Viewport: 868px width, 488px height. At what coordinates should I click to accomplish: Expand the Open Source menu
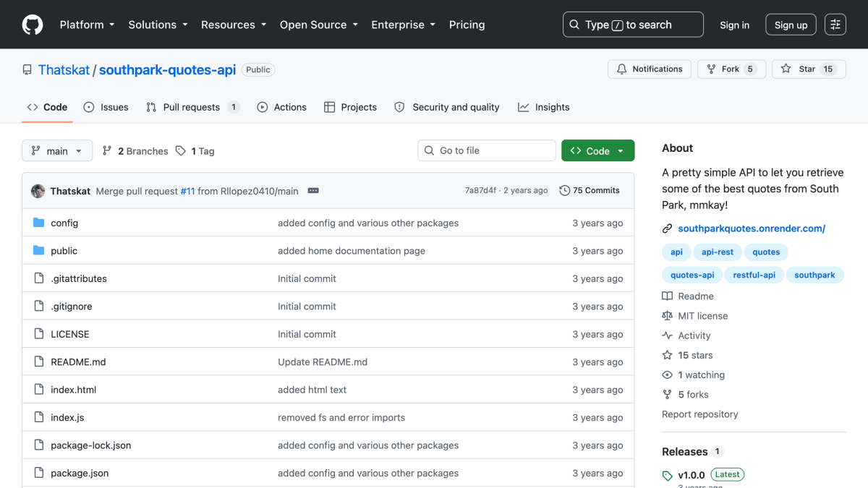[319, 25]
